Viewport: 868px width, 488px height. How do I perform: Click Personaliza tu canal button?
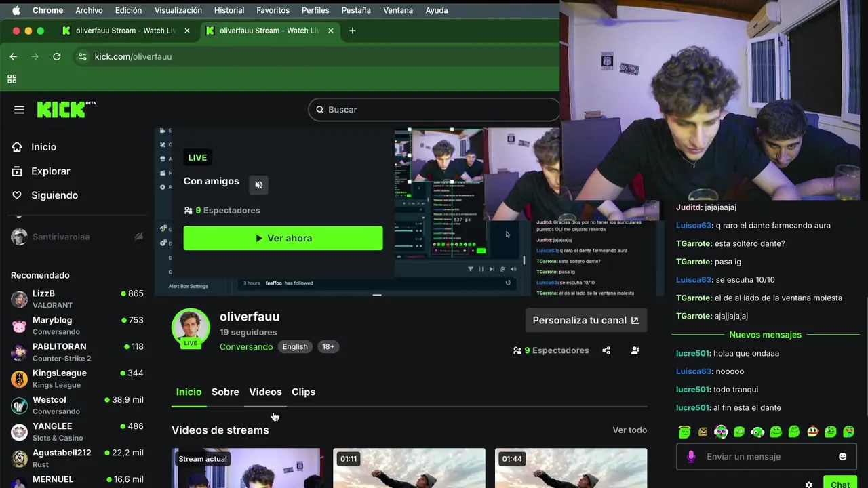pos(586,321)
